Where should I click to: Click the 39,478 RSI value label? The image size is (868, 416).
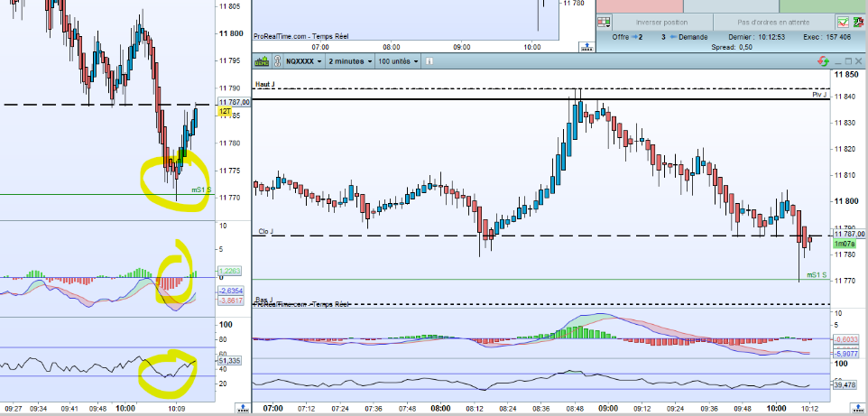(x=843, y=384)
